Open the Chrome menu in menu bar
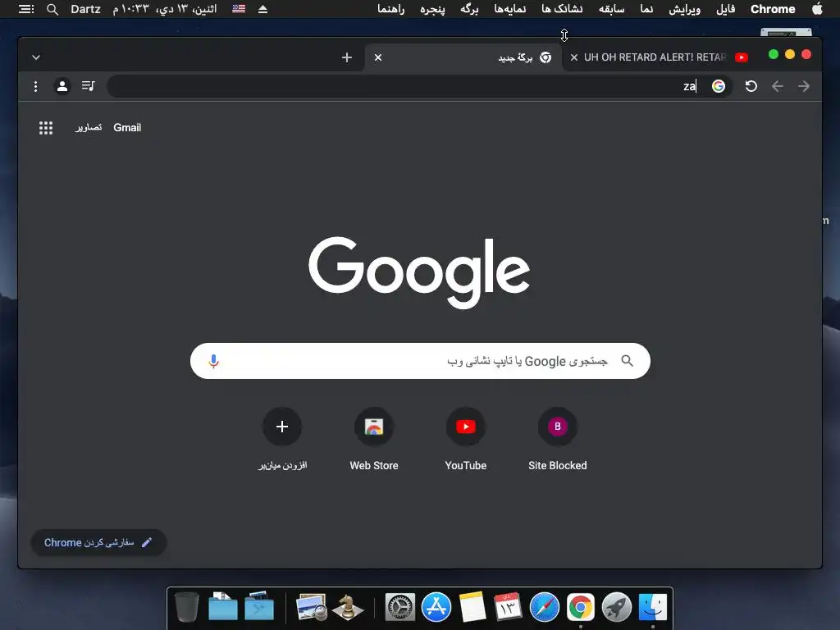The height and width of the screenshot is (630, 840). (773, 9)
